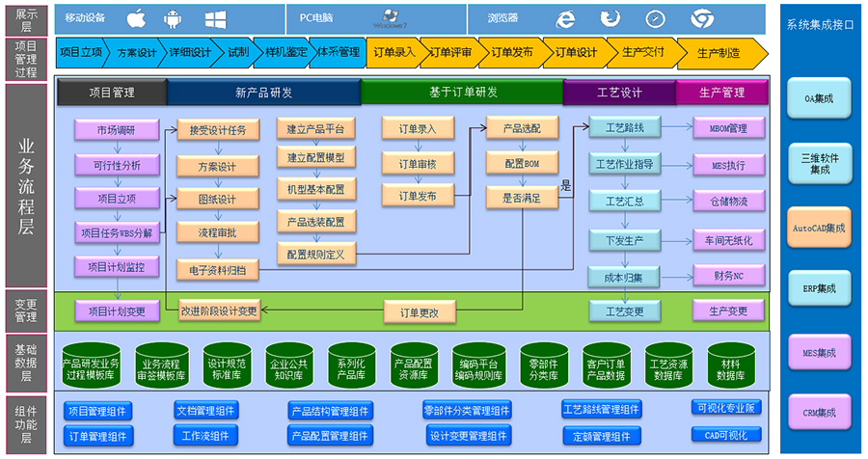Select the 市场调研 flow box
This screenshot has width=868, height=459.
[117, 130]
